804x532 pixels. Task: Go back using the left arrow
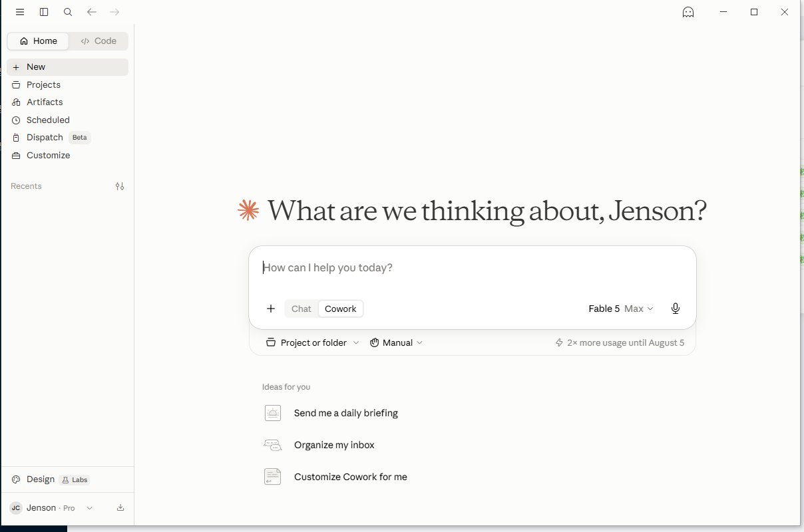[x=92, y=12]
